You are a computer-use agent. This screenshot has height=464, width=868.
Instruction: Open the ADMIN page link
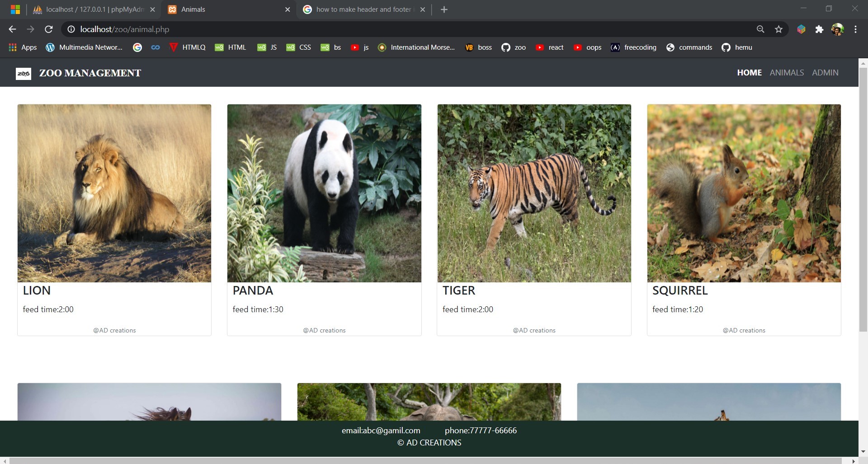point(825,72)
